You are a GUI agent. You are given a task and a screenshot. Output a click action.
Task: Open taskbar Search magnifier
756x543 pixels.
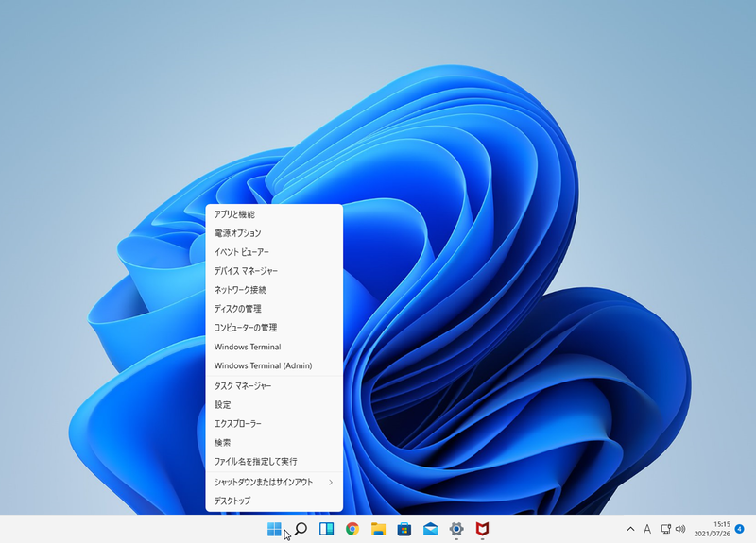301,529
